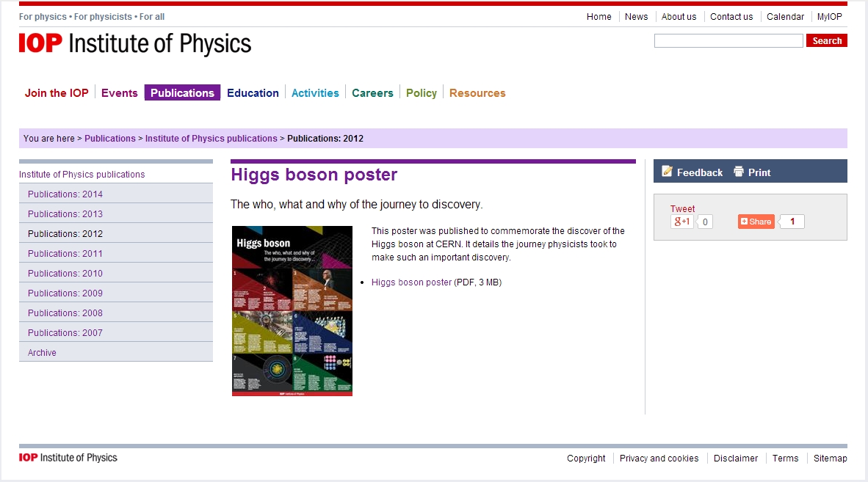Go to Join the IOP section
The width and height of the screenshot is (868, 482).
(57, 93)
